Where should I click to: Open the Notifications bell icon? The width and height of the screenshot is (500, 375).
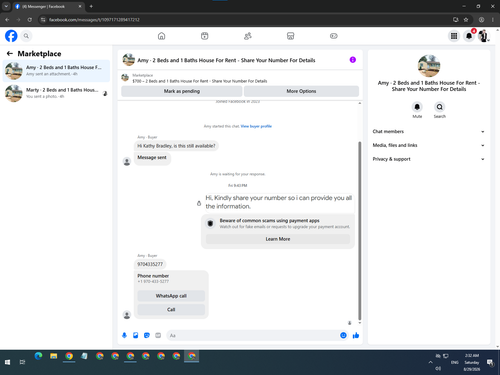click(x=469, y=36)
